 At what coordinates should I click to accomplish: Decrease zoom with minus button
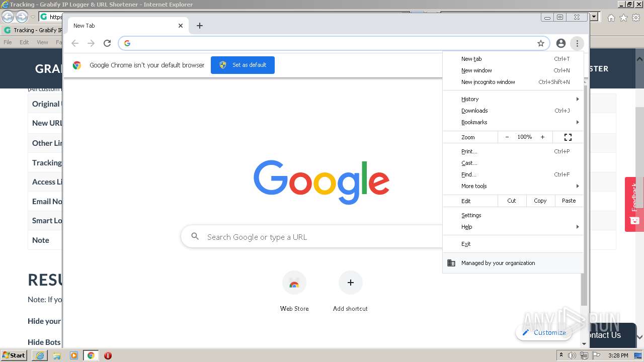pos(507,137)
